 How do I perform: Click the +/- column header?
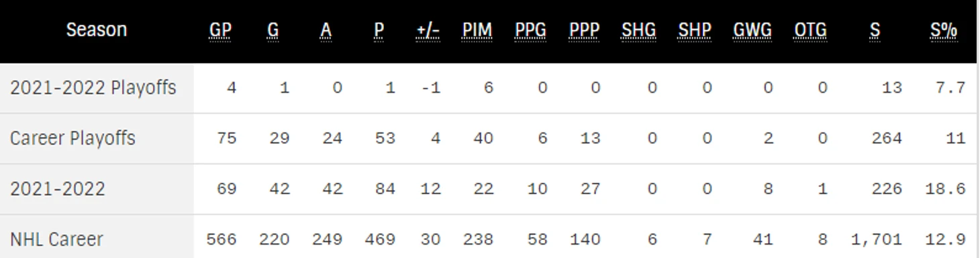click(428, 30)
